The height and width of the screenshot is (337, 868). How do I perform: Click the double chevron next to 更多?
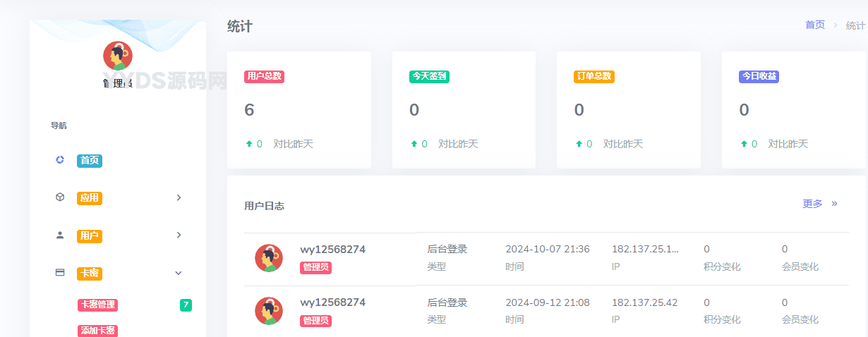point(834,204)
